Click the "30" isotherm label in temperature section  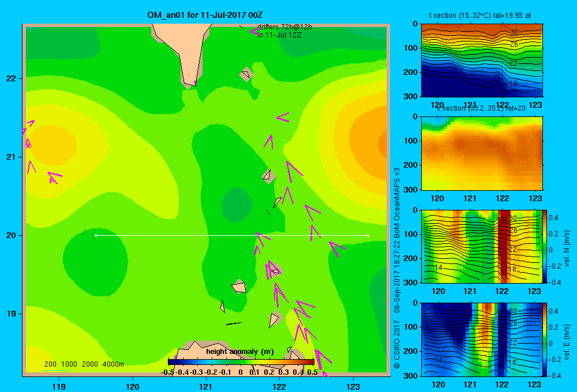click(x=514, y=32)
